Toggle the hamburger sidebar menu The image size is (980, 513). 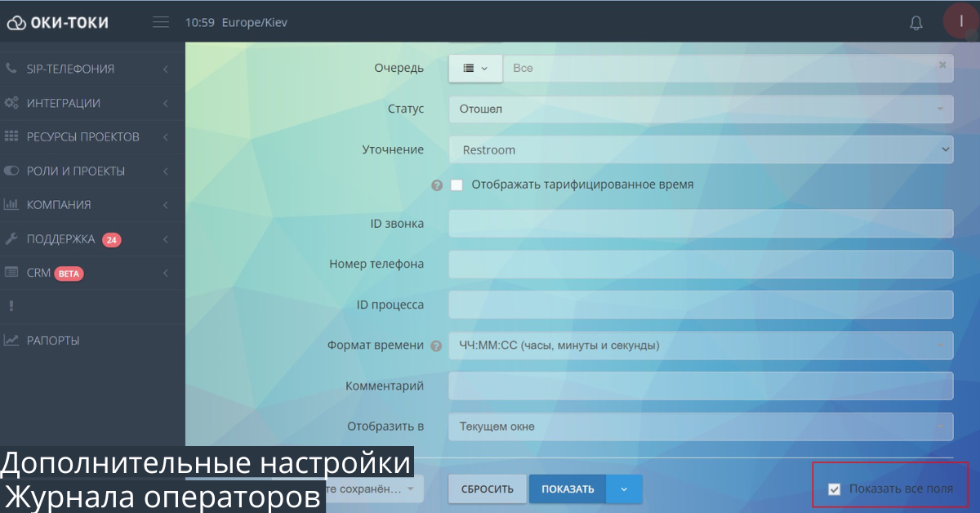click(x=161, y=22)
